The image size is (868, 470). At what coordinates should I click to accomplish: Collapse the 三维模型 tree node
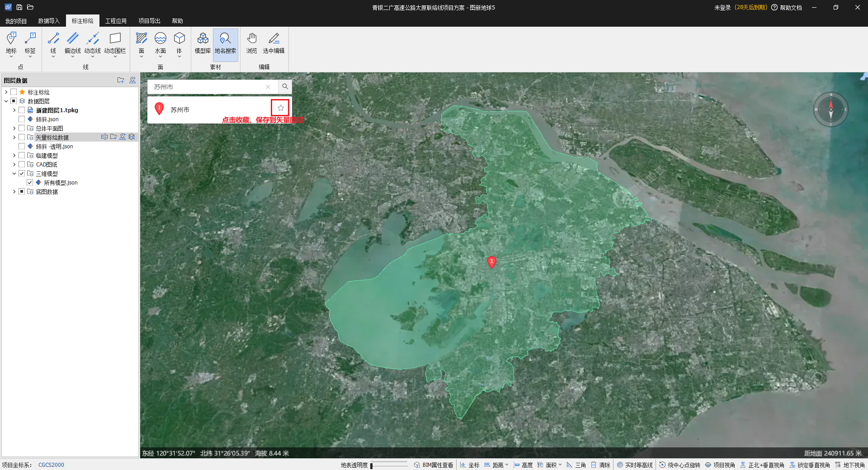pyautogui.click(x=14, y=174)
